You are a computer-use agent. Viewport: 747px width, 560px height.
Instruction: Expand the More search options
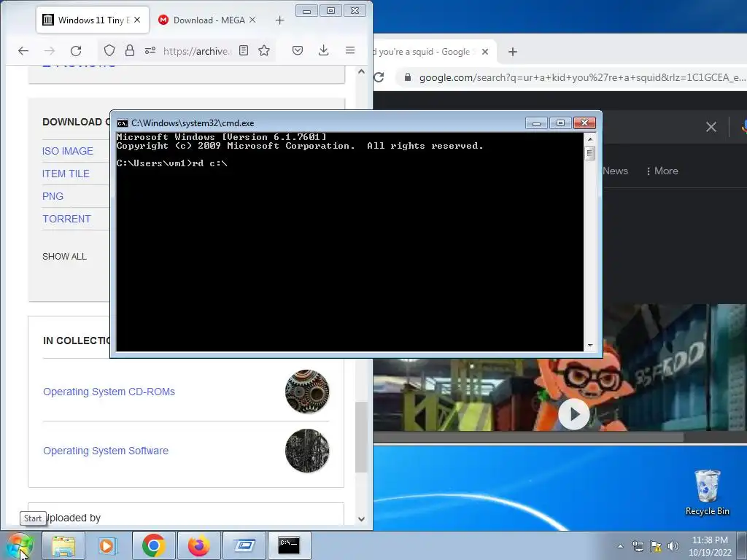[662, 171]
